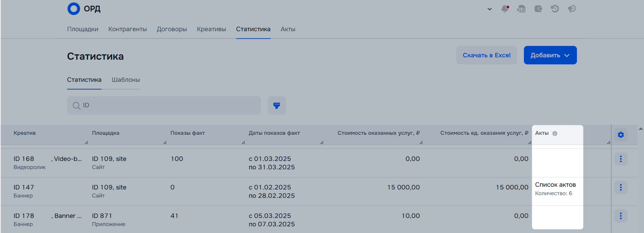Click the 41 impressions value

coord(174,216)
